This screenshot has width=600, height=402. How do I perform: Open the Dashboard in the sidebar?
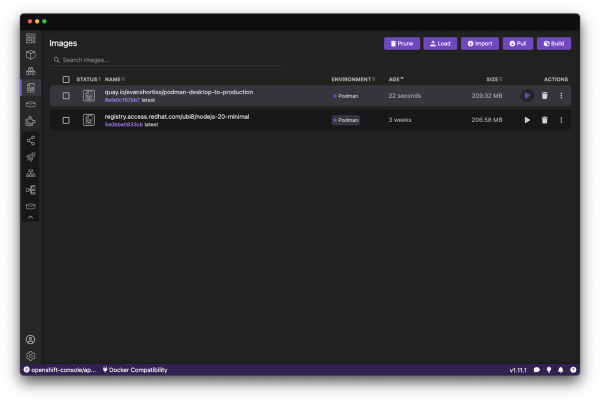click(x=31, y=38)
